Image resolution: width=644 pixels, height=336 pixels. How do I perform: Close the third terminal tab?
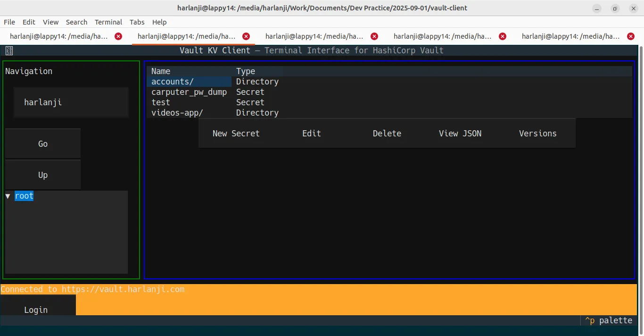tap(374, 36)
